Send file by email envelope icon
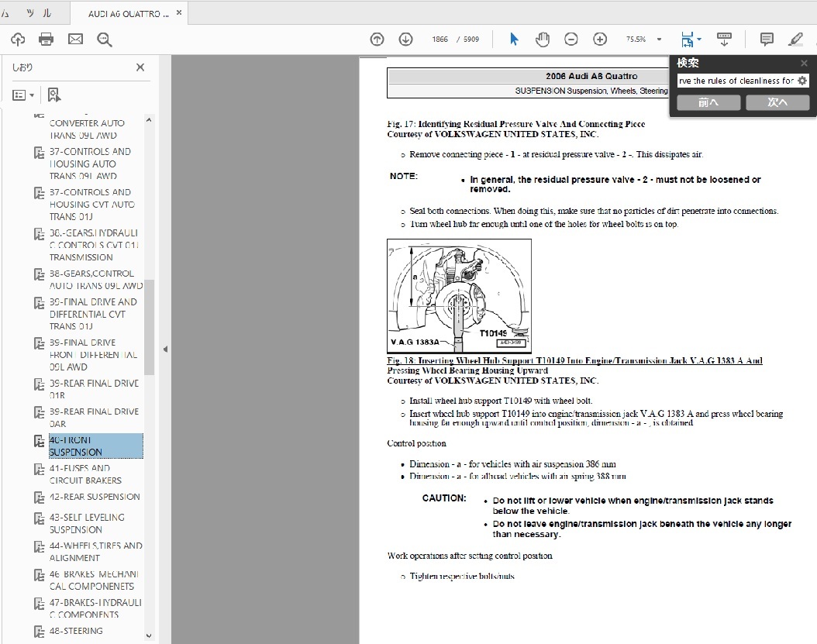This screenshot has height=644, width=817. tap(75, 39)
